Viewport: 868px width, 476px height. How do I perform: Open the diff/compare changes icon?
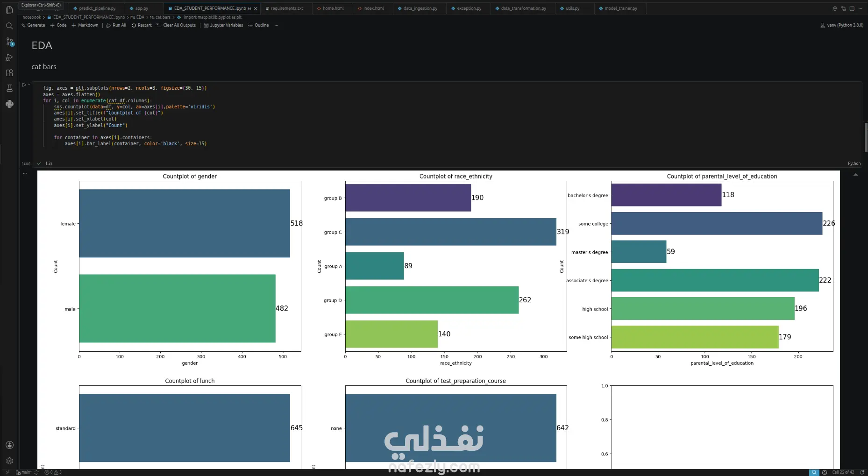pos(843,8)
